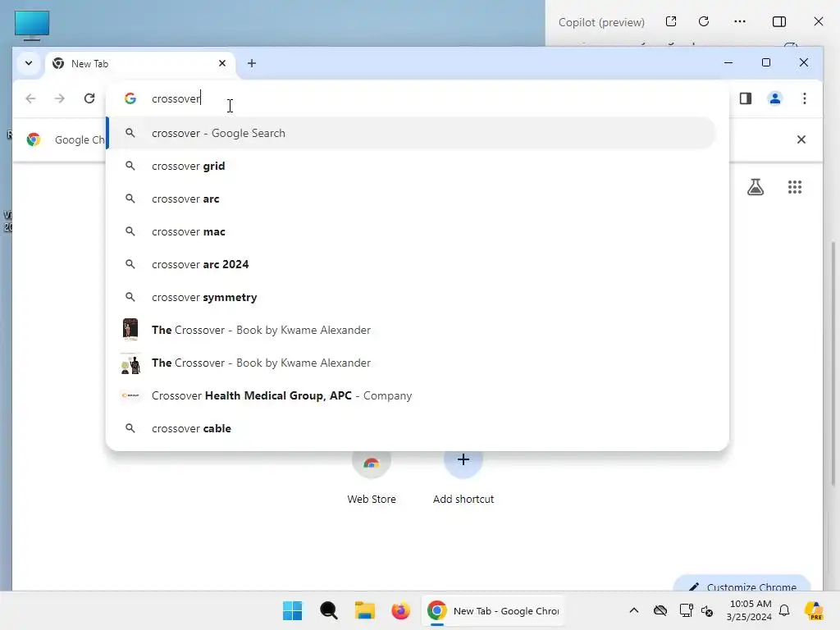The width and height of the screenshot is (840, 630).
Task: Reload the page in Chrome
Action: click(x=89, y=98)
